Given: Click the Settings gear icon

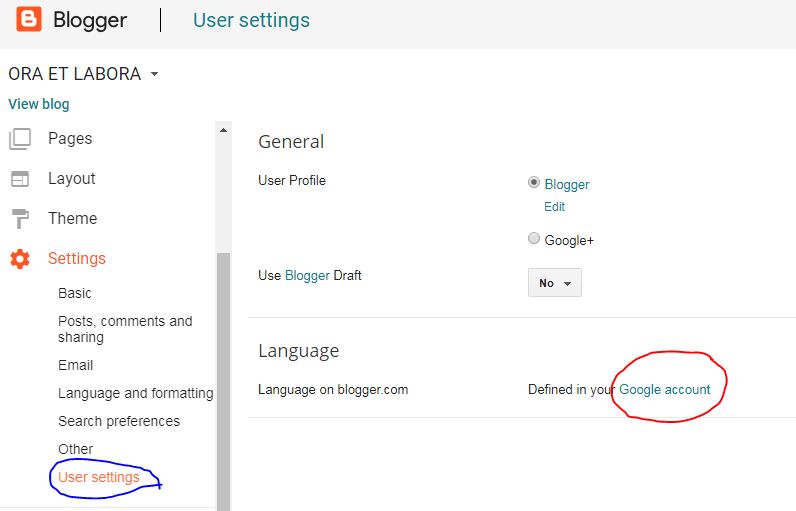Looking at the screenshot, I should point(20,259).
